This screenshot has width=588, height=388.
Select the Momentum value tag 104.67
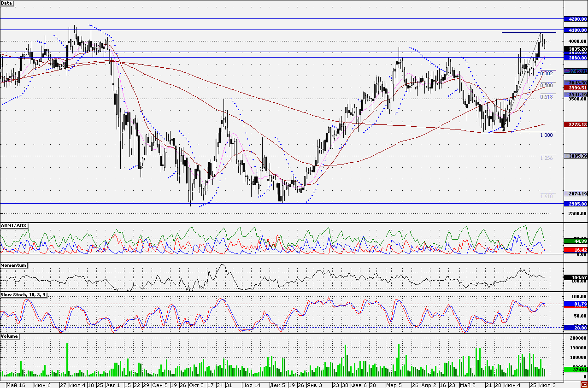point(576,278)
